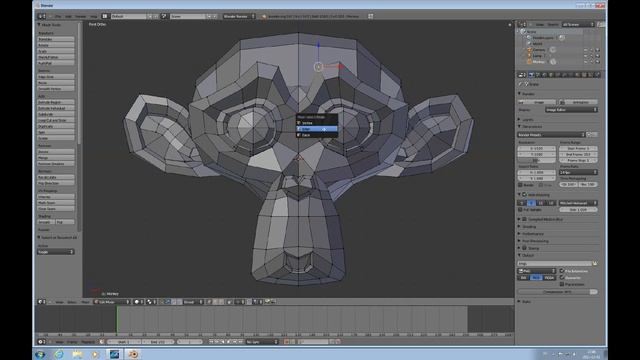Expand the Bake panel at bottom
Image resolution: width=640 pixels, height=360 pixels.
tap(526, 302)
